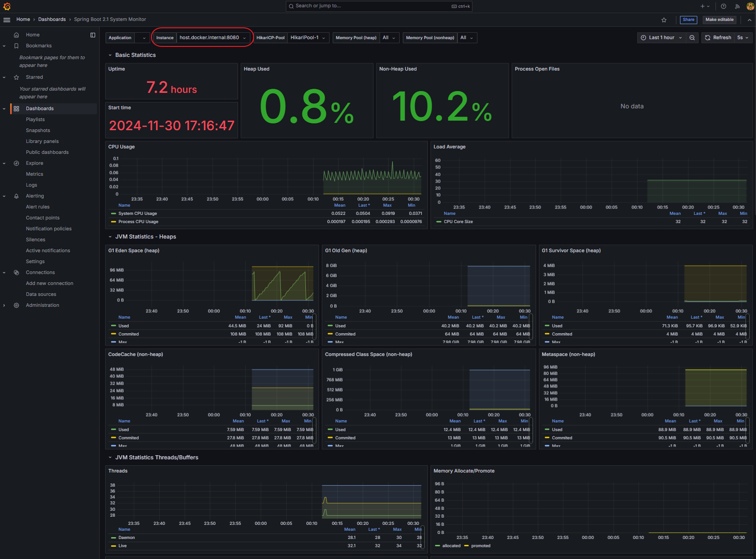
Task: Click the undock sidebar menu icon
Action: 93,35
